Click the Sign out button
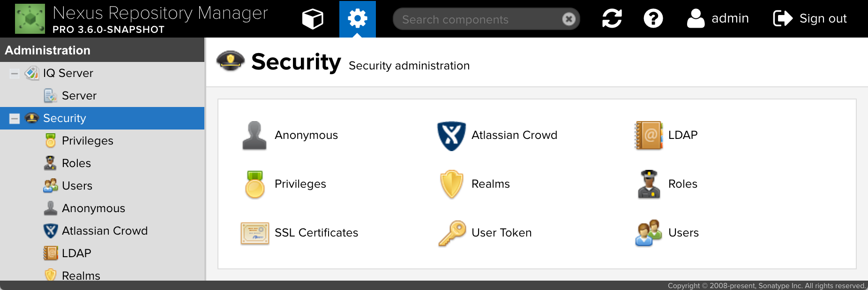Viewport: 868px width, 290px height. point(810,19)
